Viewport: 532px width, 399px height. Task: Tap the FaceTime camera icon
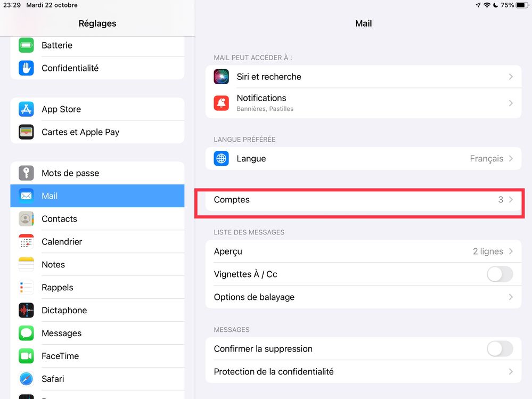tap(26, 356)
